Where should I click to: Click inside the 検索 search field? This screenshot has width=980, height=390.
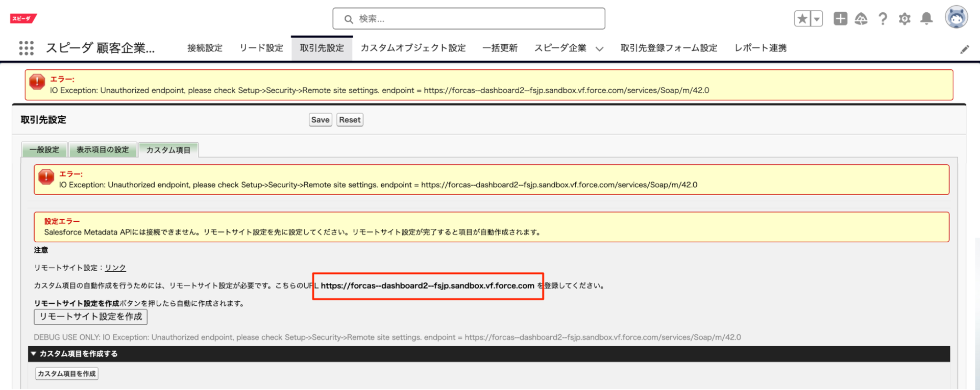pos(469,19)
